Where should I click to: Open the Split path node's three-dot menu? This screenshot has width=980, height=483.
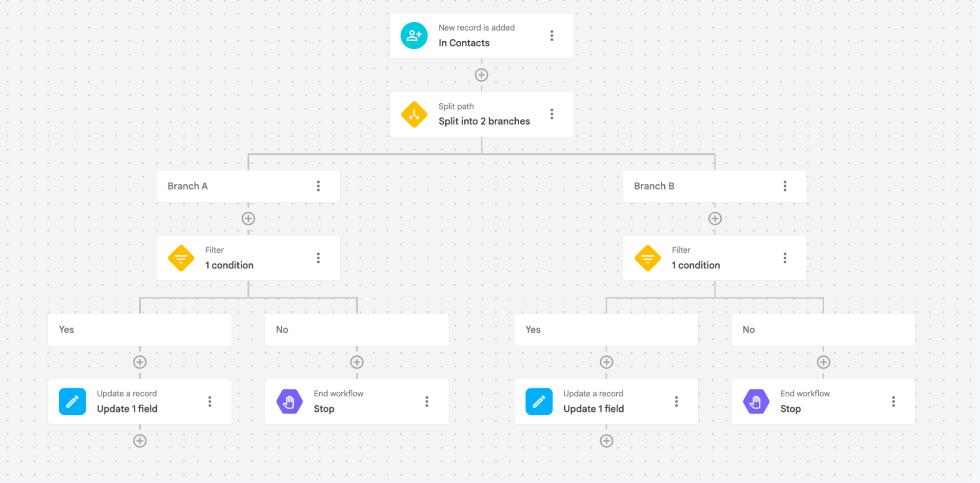(552, 114)
